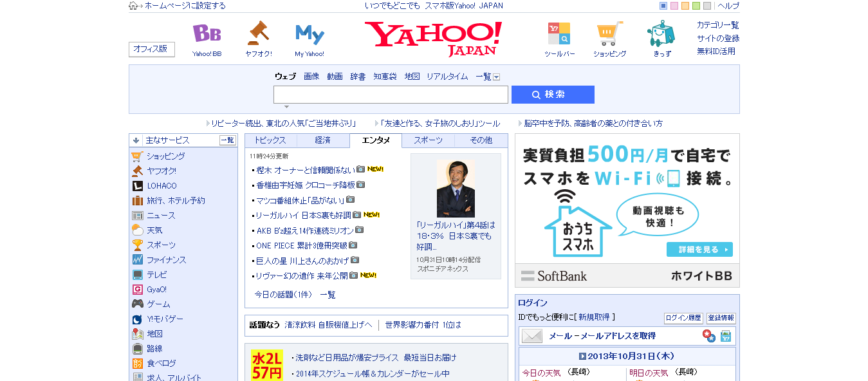This screenshot has width=868, height=381.
Task: Switch to the 経済 news tab
Action: click(323, 140)
